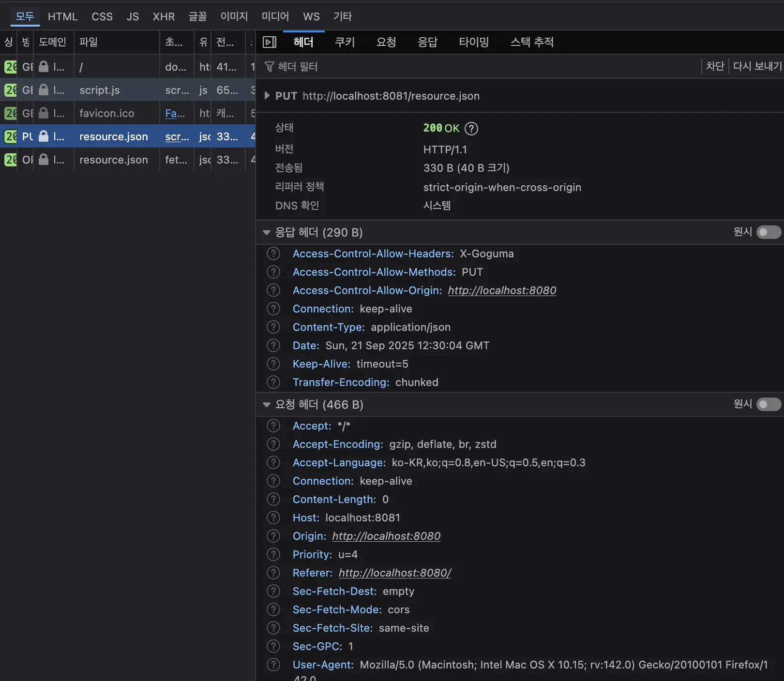The image size is (784, 681).
Task: Open help for Content-Type response header
Action: pos(273,327)
